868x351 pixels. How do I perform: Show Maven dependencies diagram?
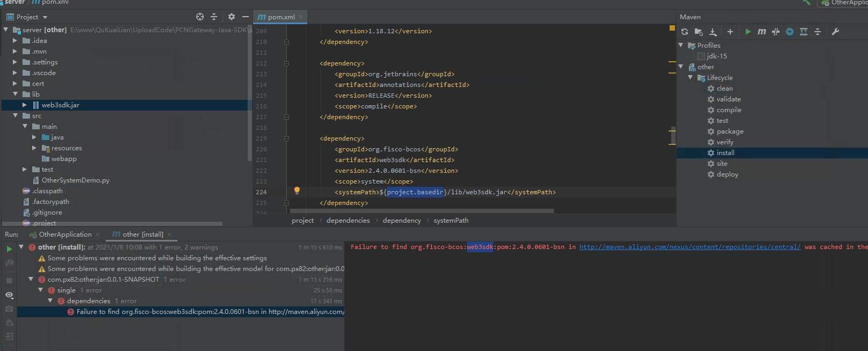(x=804, y=32)
